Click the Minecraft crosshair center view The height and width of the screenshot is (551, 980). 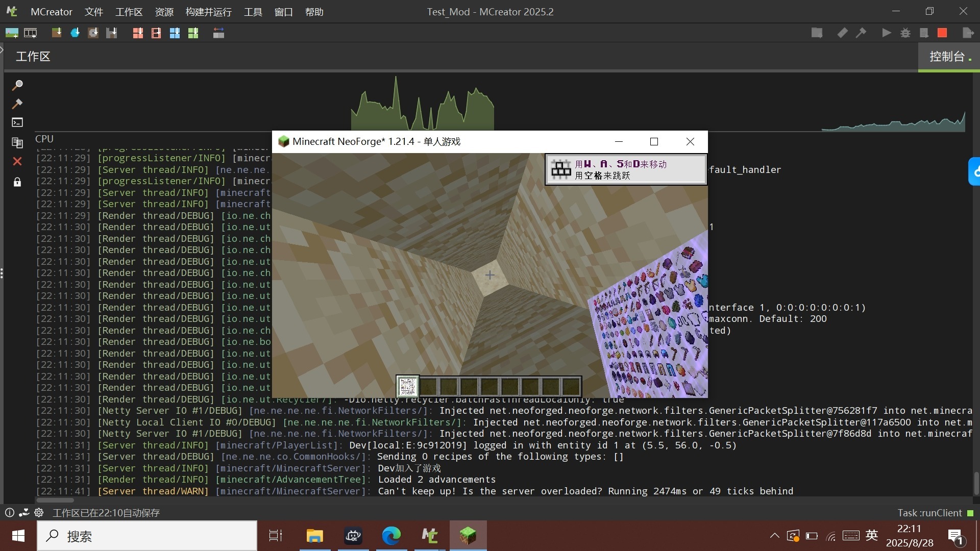(490, 275)
